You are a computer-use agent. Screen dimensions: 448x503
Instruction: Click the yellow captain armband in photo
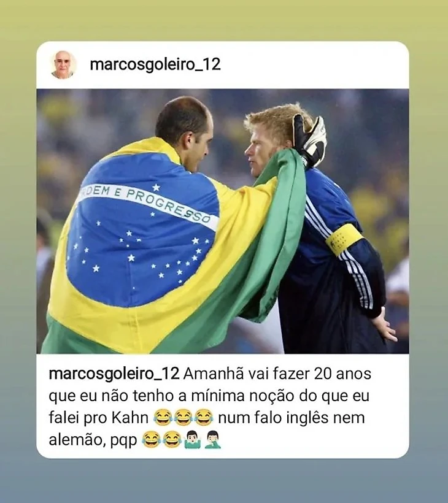[x=344, y=239]
